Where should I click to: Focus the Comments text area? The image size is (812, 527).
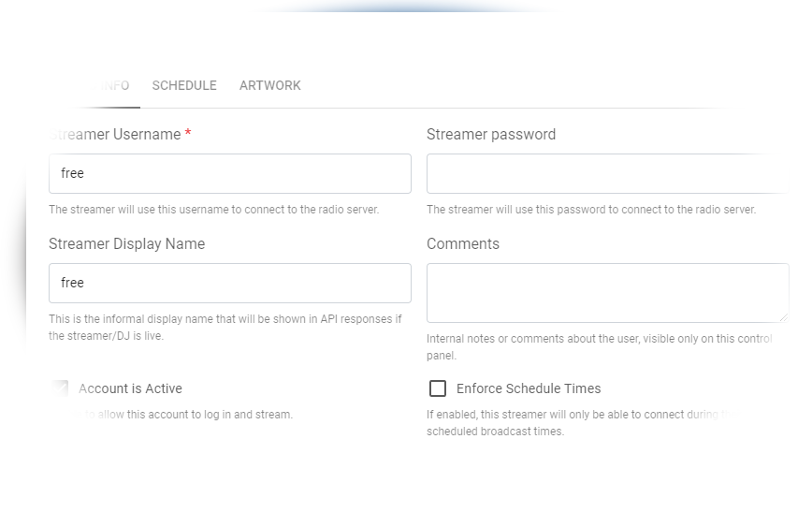(x=608, y=292)
